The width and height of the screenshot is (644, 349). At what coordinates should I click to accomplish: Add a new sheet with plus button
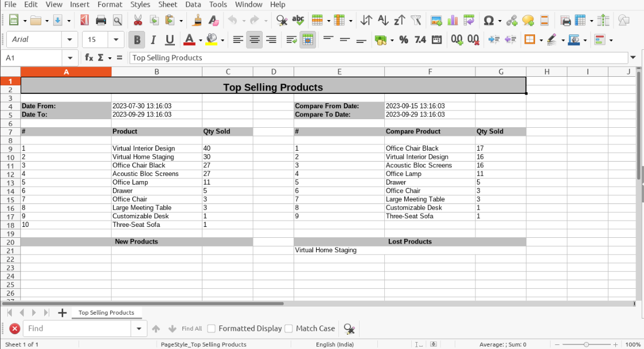click(x=62, y=313)
